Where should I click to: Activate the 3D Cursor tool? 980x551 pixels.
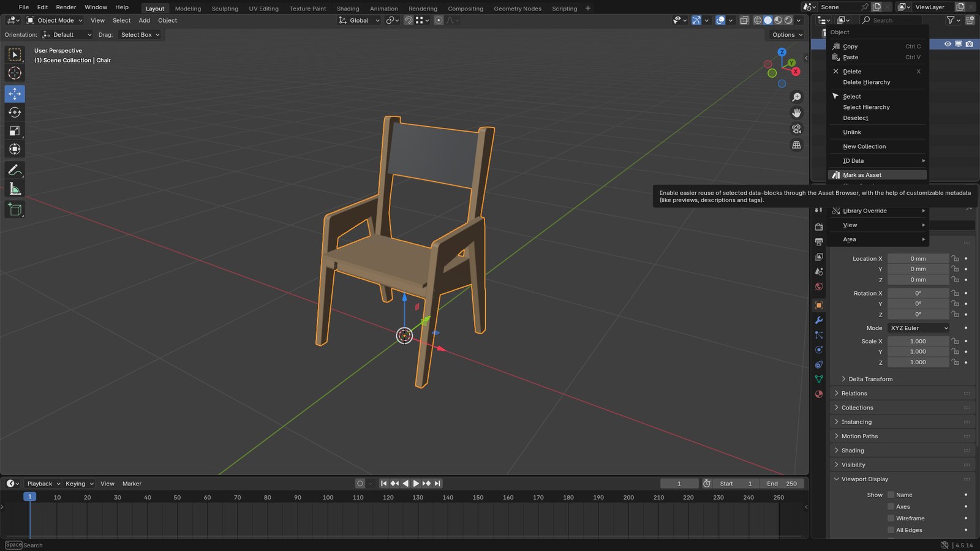point(15,73)
